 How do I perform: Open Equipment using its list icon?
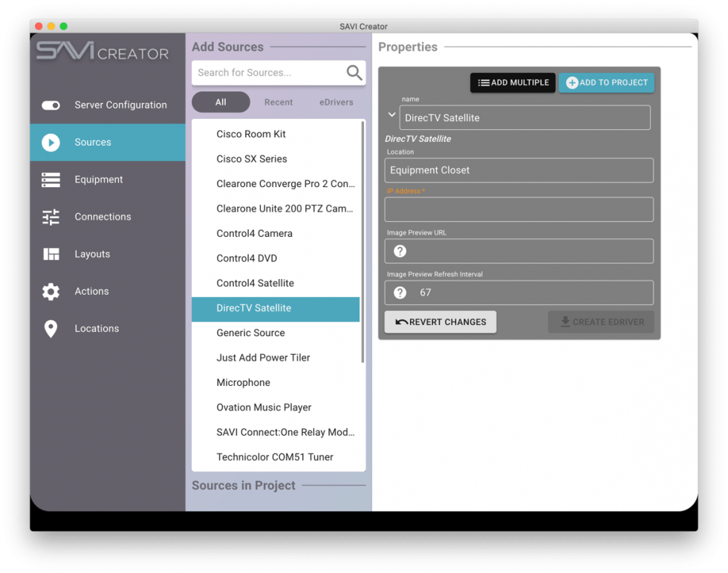[x=51, y=179]
